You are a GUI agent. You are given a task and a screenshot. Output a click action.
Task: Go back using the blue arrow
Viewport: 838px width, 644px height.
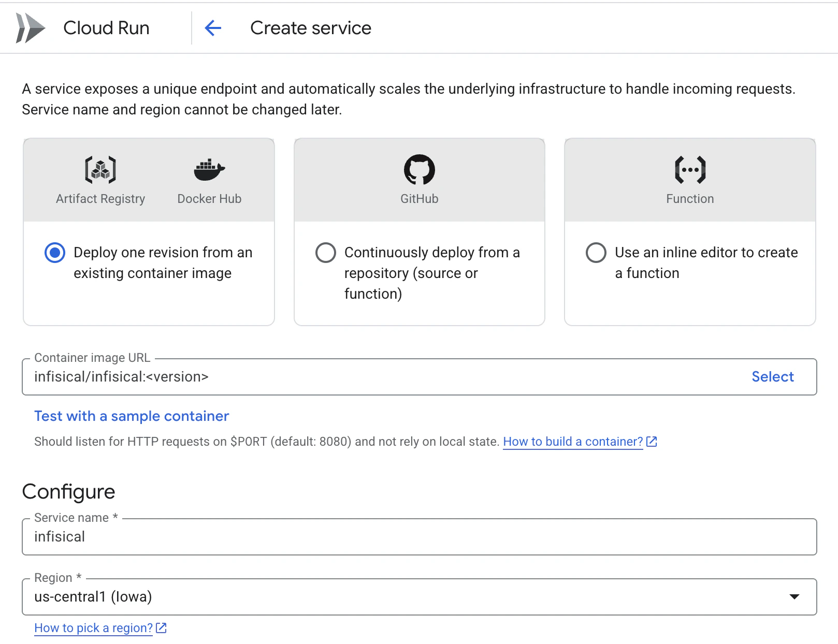click(213, 28)
